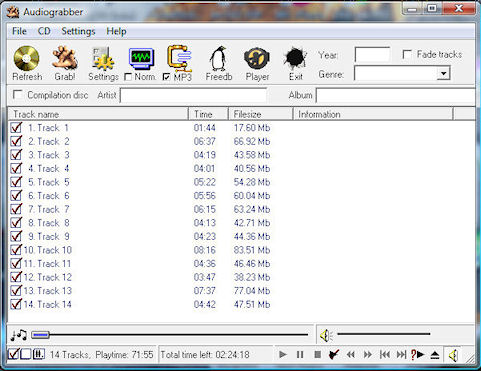
Task: Uncheck the MP3 checkbox
Action: coord(166,77)
